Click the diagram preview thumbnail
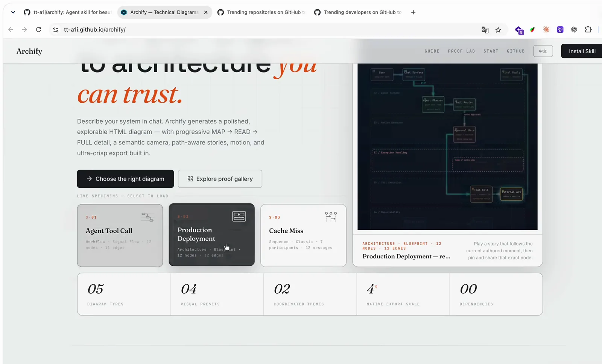 click(x=447, y=147)
